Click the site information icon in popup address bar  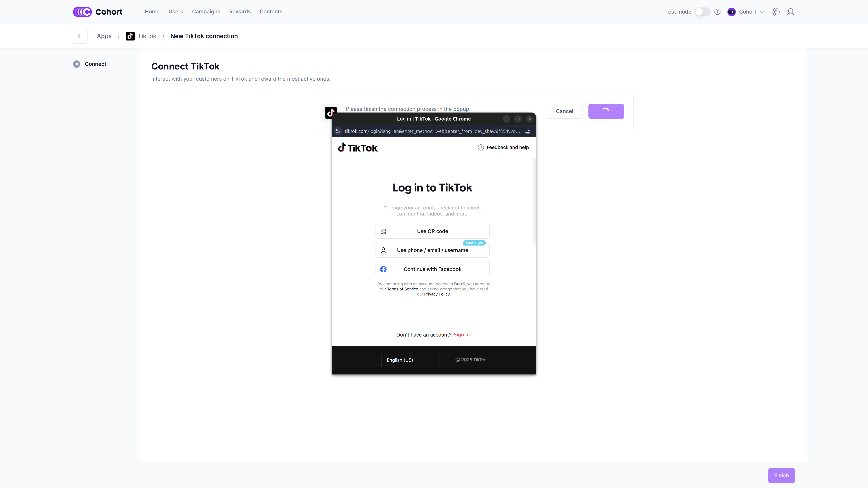coord(338,131)
